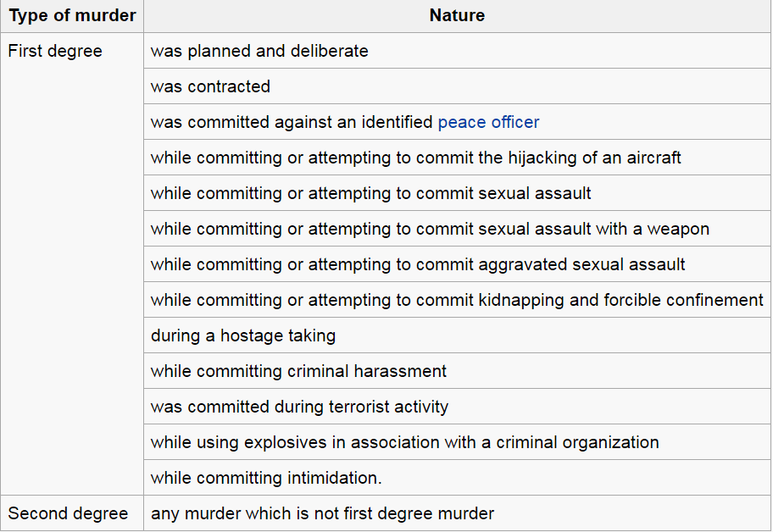Click the text 'was committed against an identified'
Screen dimensions: 773x532
[x=292, y=122]
